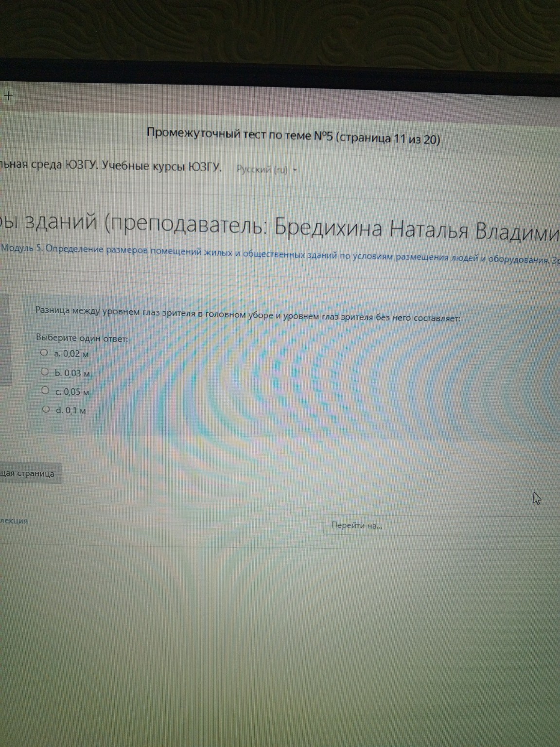Open a new browser tab with plus icon
560x747 pixels.
[x=8, y=95]
